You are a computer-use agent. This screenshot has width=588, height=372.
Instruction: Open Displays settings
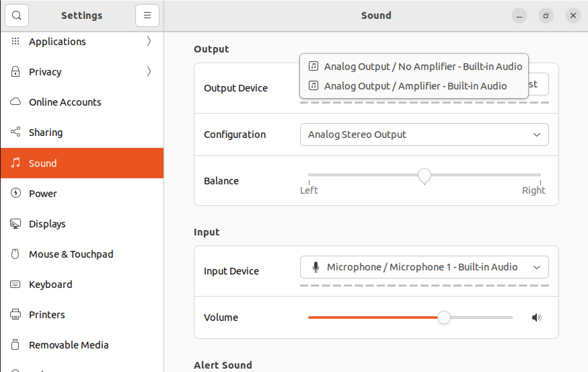coord(82,224)
